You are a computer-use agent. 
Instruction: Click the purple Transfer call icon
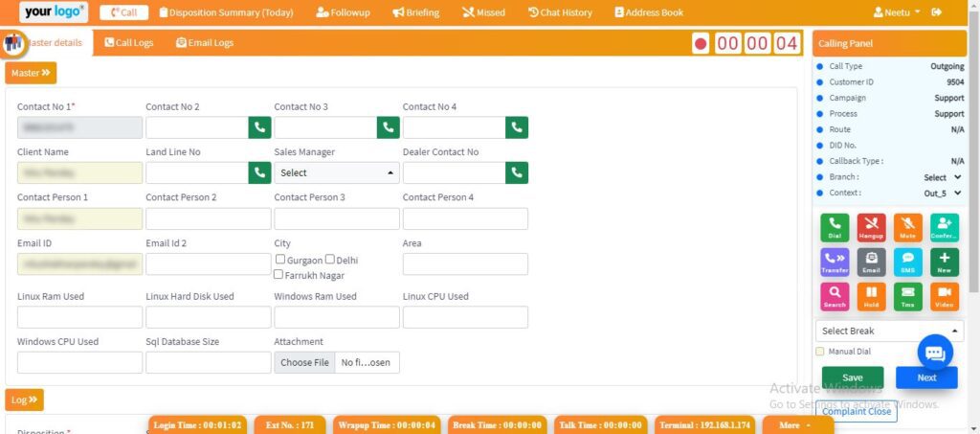pos(835,262)
